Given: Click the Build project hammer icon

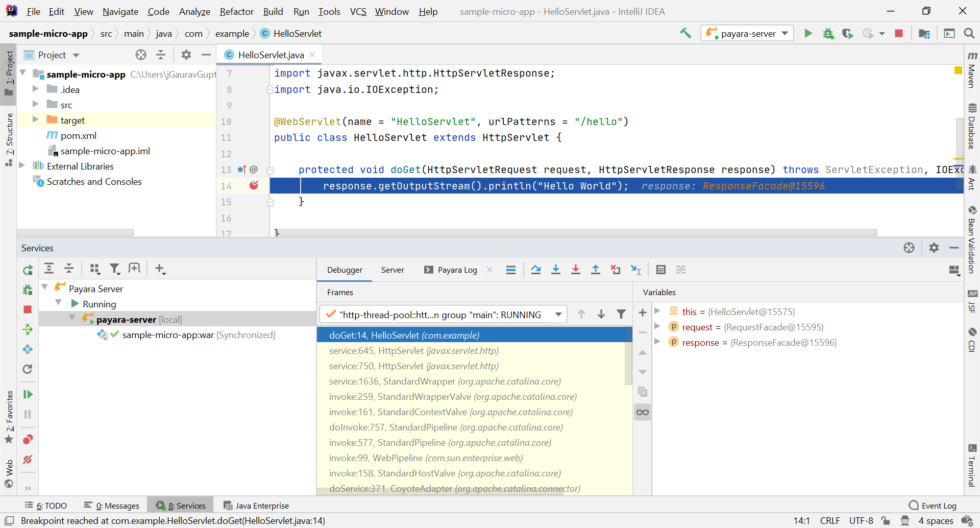Looking at the screenshot, I should click(x=685, y=34).
